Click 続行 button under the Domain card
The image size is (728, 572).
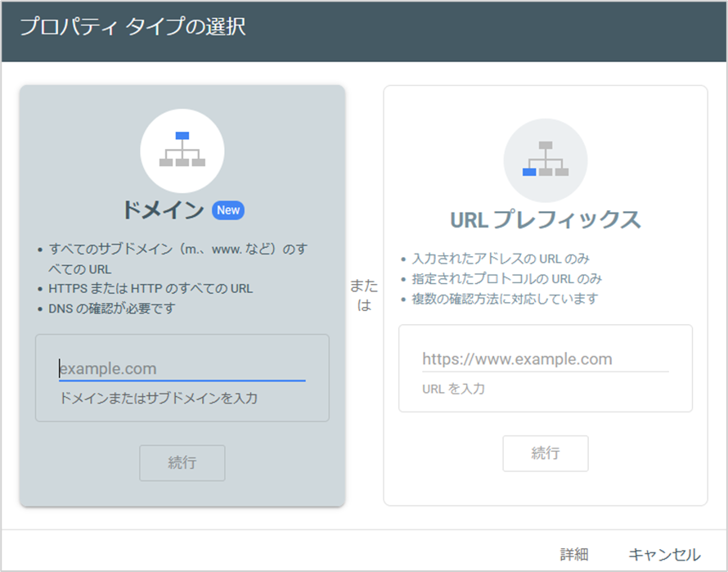[182, 463]
